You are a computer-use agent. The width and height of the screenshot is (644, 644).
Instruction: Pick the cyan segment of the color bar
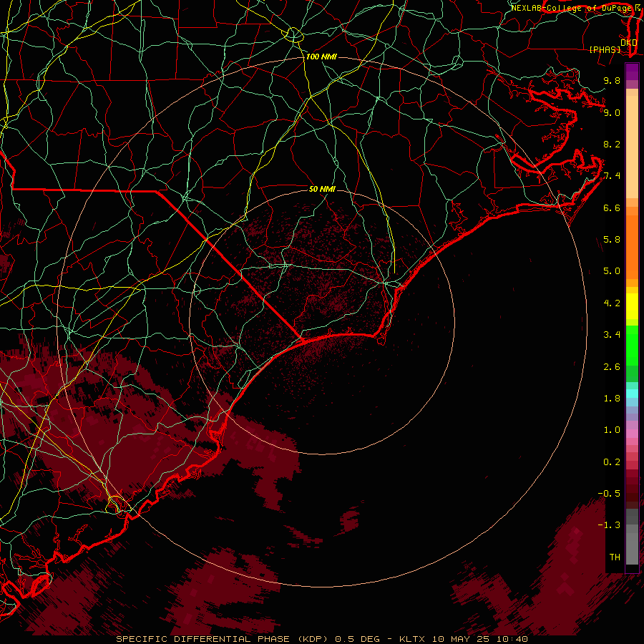coord(632,394)
